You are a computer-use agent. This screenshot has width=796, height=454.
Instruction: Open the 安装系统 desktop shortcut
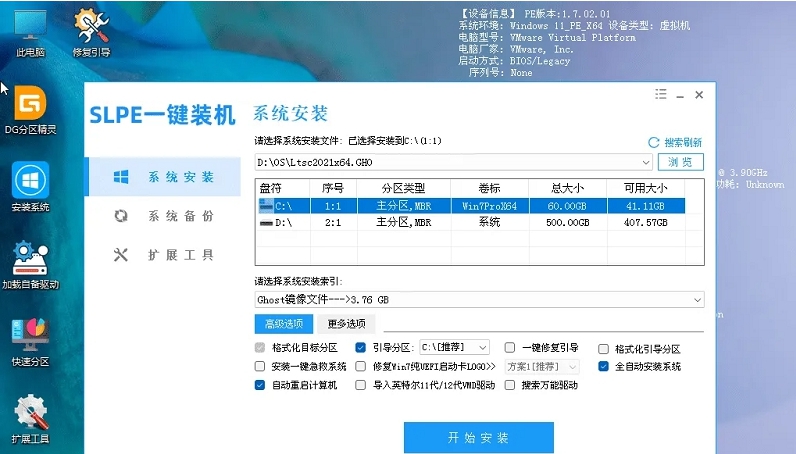pos(30,187)
